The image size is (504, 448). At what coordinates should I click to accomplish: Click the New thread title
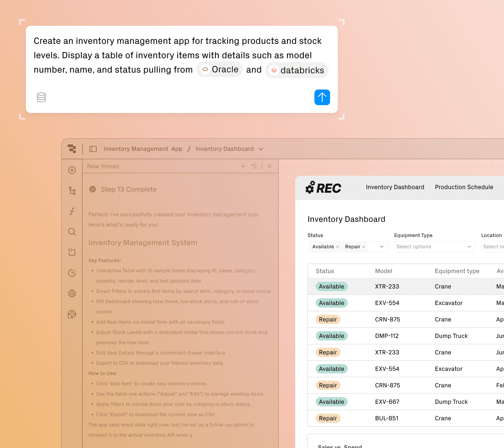(x=103, y=166)
